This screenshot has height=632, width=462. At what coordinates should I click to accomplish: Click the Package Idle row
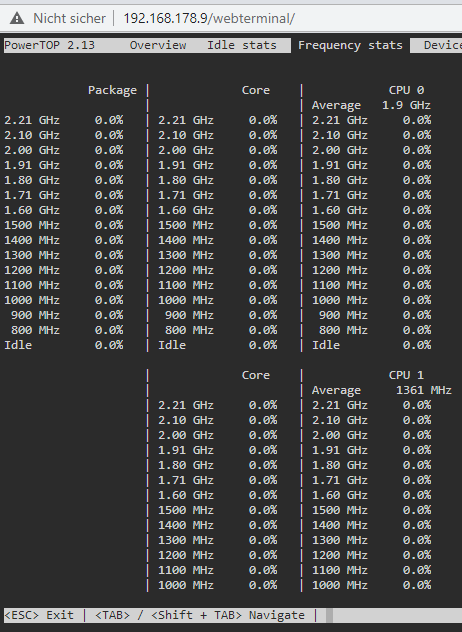(64, 345)
